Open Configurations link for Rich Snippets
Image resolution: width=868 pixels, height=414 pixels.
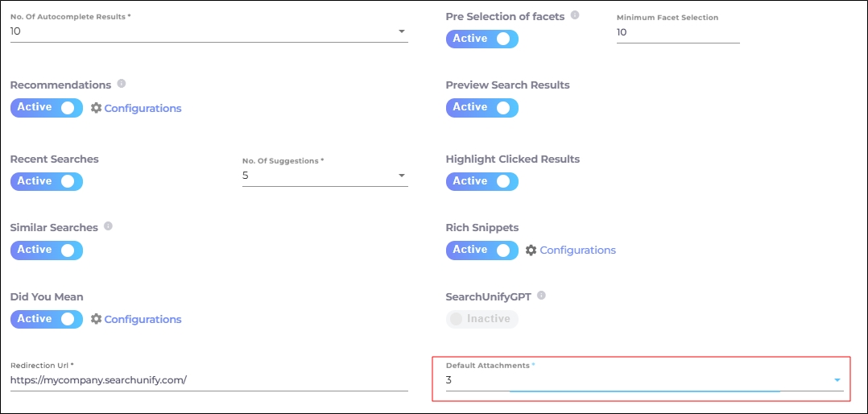click(x=577, y=250)
